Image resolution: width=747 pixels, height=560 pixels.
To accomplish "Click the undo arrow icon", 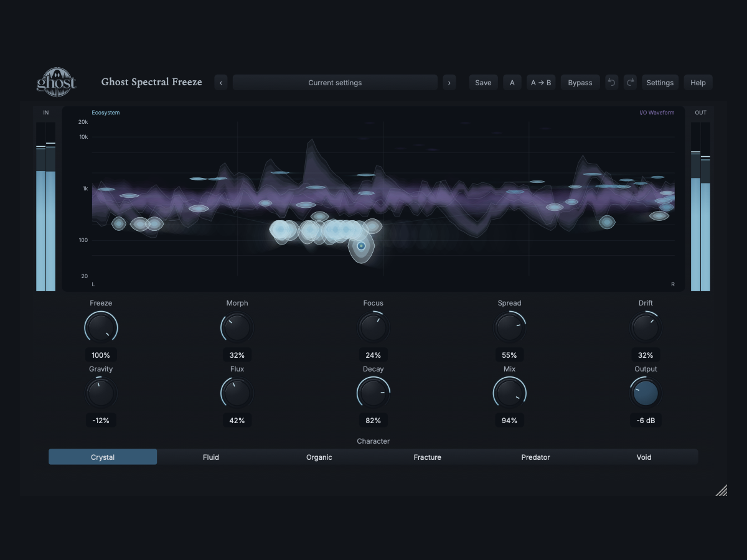I will pos(612,83).
